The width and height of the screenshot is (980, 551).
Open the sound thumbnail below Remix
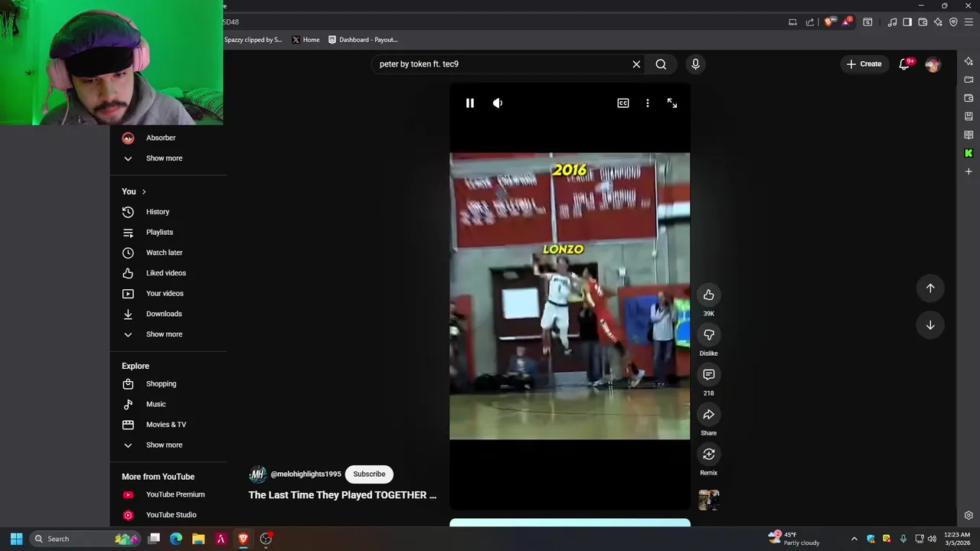(x=709, y=500)
